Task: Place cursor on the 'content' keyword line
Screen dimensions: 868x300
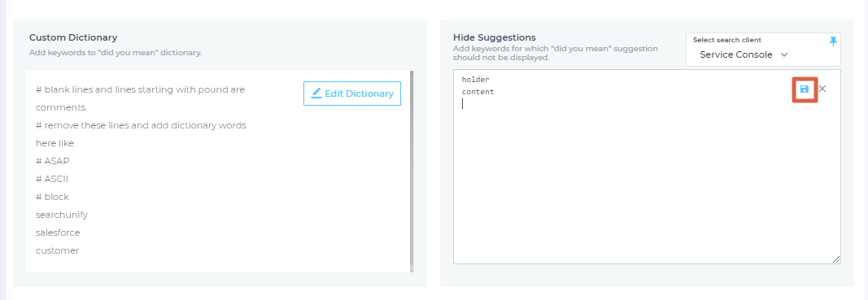Action: pos(478,92)
